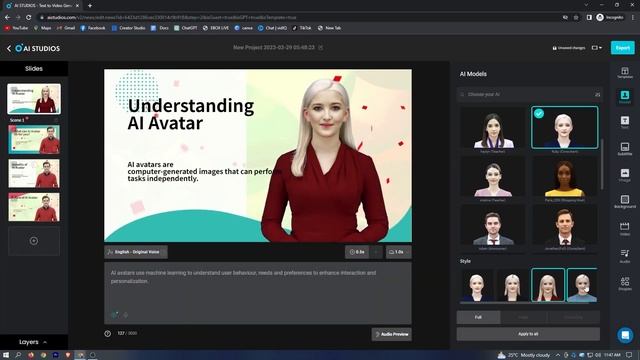Show hidden system tray icons
Image resolution: width=640 pixels, height=360 pixels.
(x=558, y=355)
